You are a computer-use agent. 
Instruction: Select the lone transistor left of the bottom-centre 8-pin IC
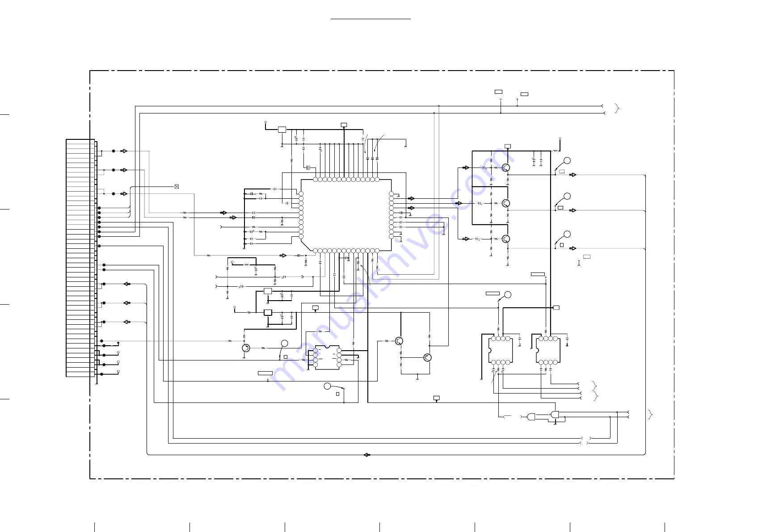[245, 348]
